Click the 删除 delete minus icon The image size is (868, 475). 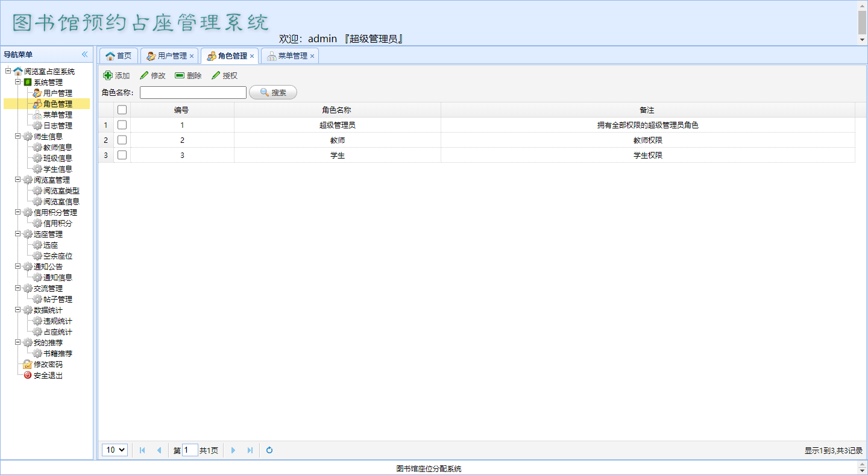coord(180,75)
